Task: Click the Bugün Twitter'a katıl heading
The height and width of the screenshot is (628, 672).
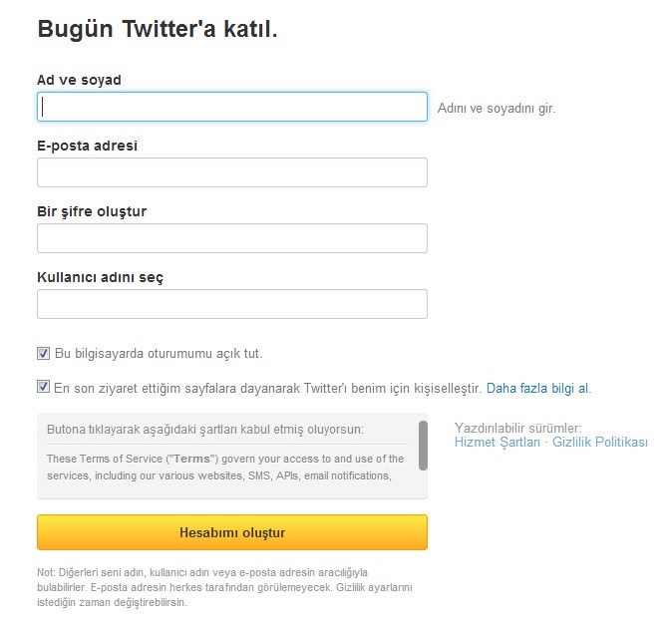Action: (x=158, y=29)
